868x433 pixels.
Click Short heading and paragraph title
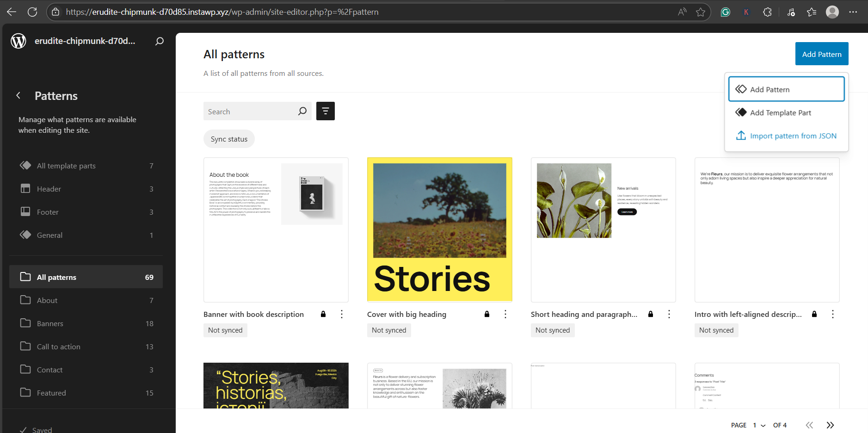584,314
